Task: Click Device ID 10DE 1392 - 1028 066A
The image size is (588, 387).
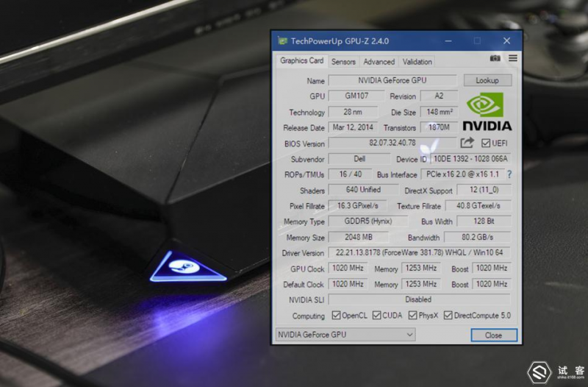Action: (x=470, y=159)
